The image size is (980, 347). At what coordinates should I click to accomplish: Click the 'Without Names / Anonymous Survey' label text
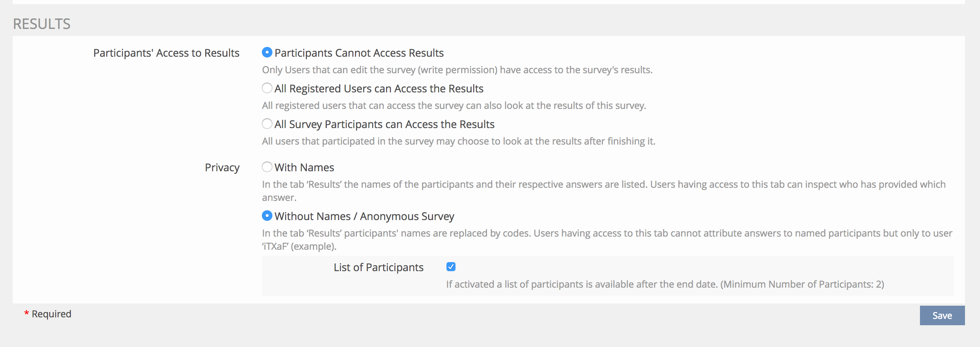(x=364, y=216)
